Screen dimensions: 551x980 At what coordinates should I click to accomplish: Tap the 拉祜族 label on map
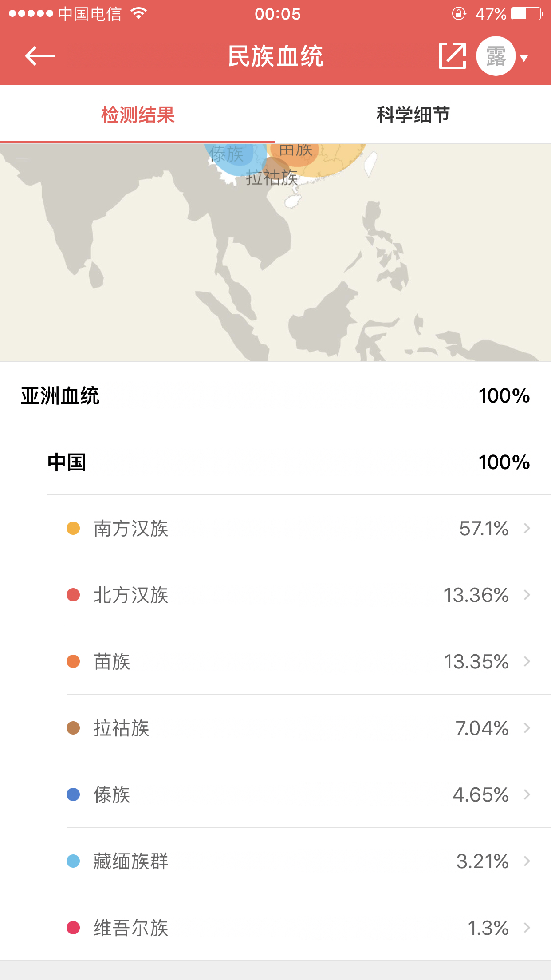[272, 178]
